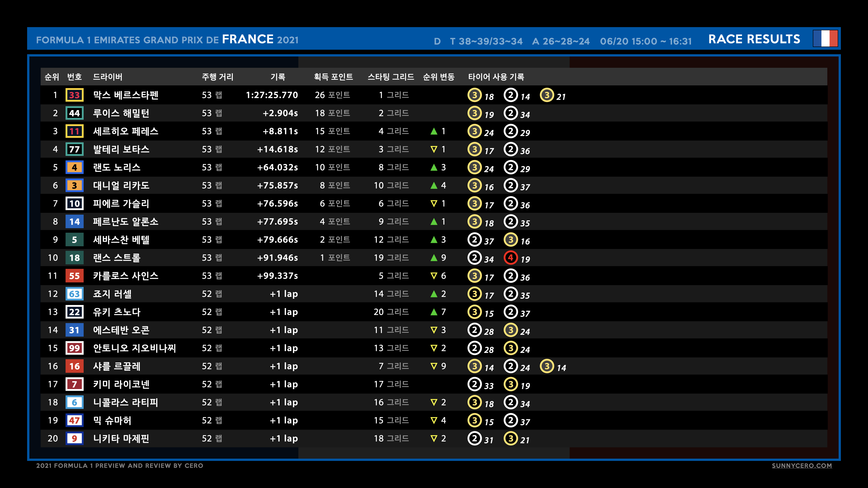Click the driver name 루이스 해밀턴
This screenshot has height=488, width=868.
(x=121, y=113)
